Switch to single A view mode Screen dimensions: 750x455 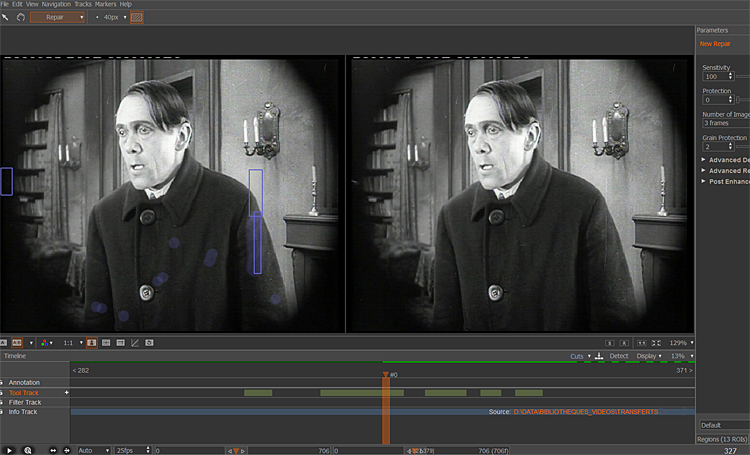(x=3, y=343)
